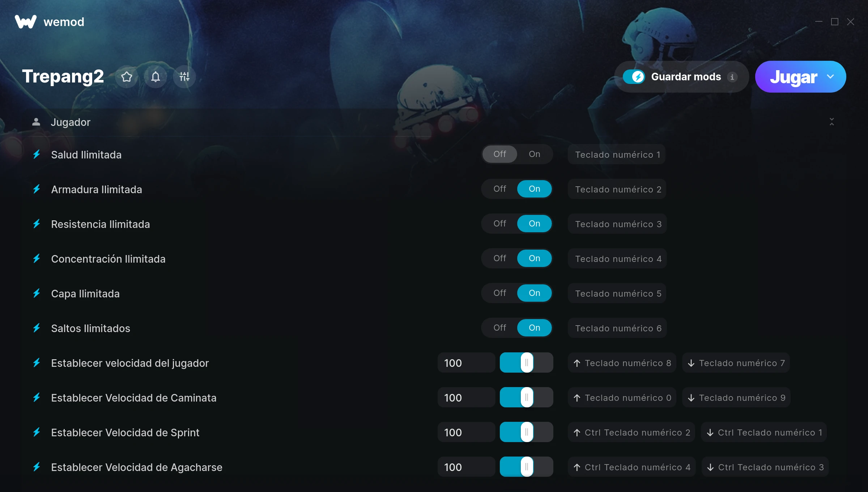Click the Jugador person icon
Viewport: 868px width, 492px height.
(36, 122)
